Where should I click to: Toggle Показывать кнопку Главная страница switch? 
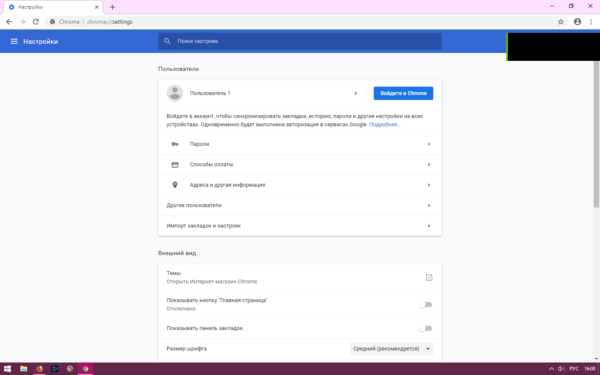tap(426, 305)
